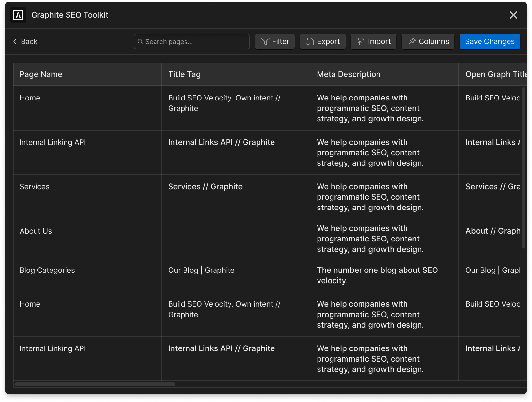Click the Import file icon
Viewport: 532px width, 402px height.
coord(361,41)
